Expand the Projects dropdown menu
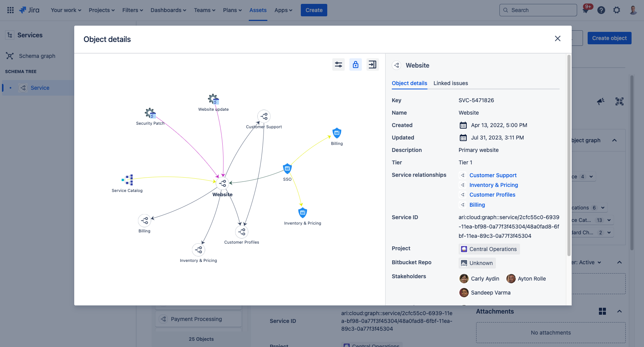The image size is (644, 347). (101, 10)
